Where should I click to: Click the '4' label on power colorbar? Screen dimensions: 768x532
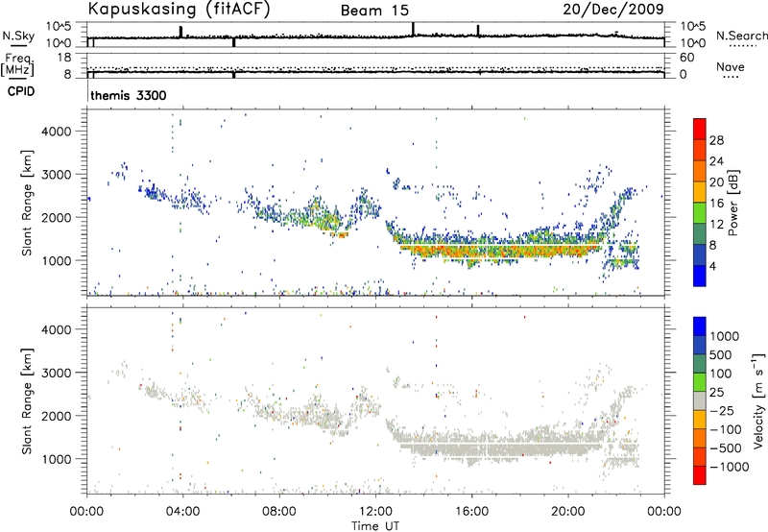coord(713,267)
